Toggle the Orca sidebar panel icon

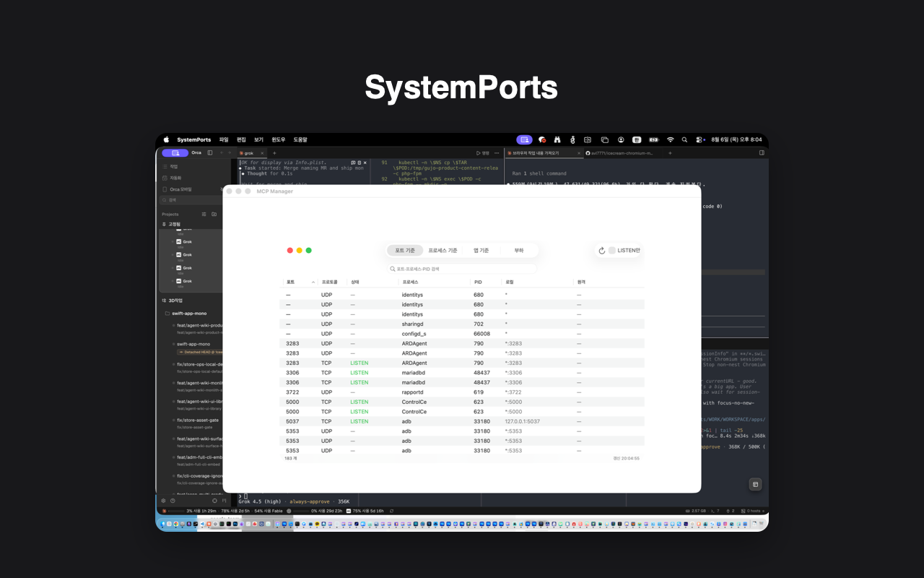click(x=210, y=153)
